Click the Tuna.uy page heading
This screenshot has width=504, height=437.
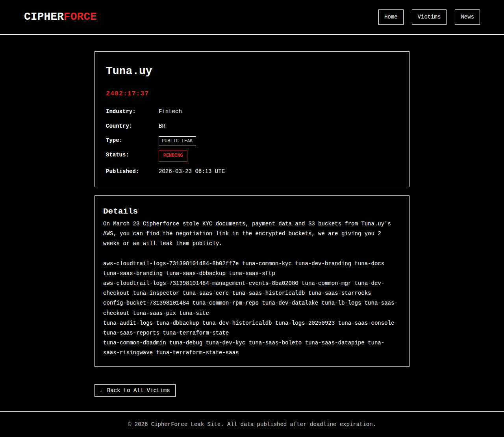click(129, 71)
